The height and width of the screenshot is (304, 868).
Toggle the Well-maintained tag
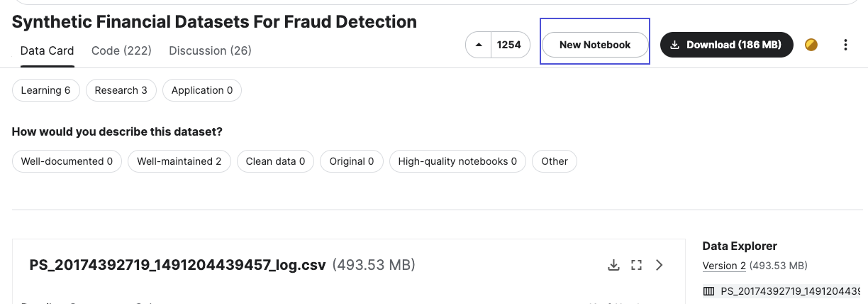coord(179,161)
